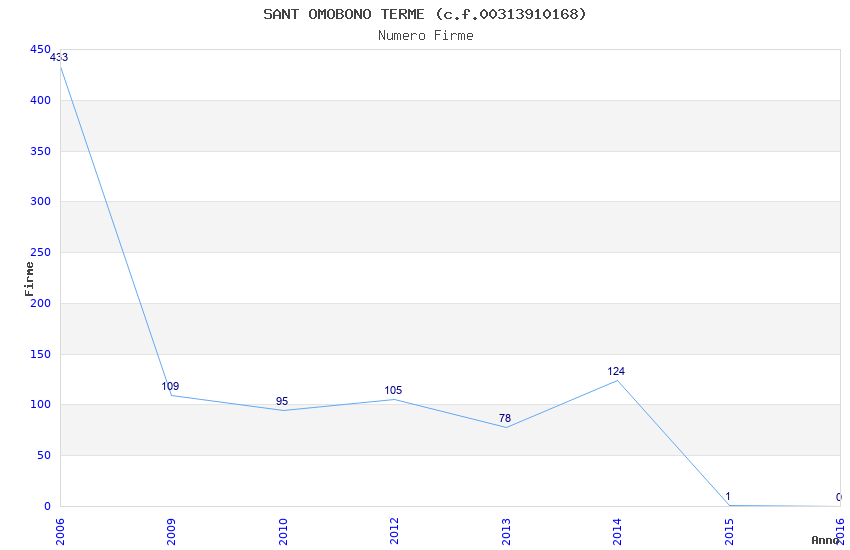The width and height of the screenshot is (850, 550).
Task: Click the chart title SANT OMOBONO TERME
Action: coord(424,14)
